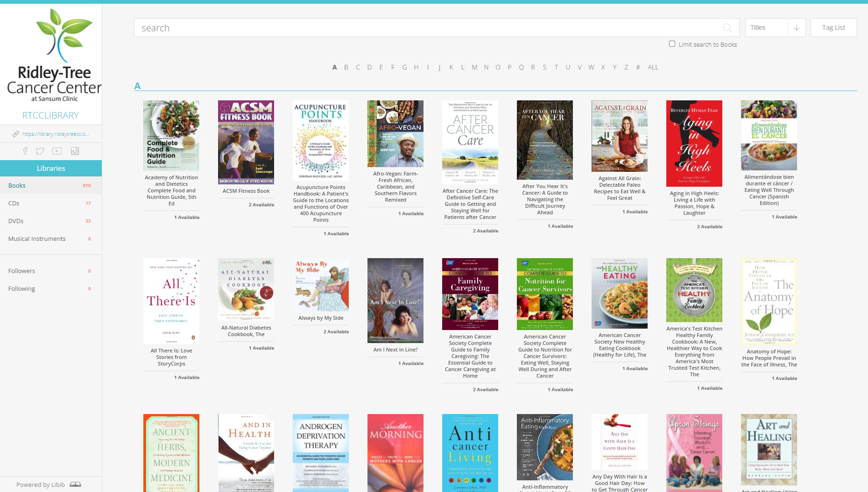Switch to letter B in the alphabet bar
Screen dimensions: 868x492
346,67
